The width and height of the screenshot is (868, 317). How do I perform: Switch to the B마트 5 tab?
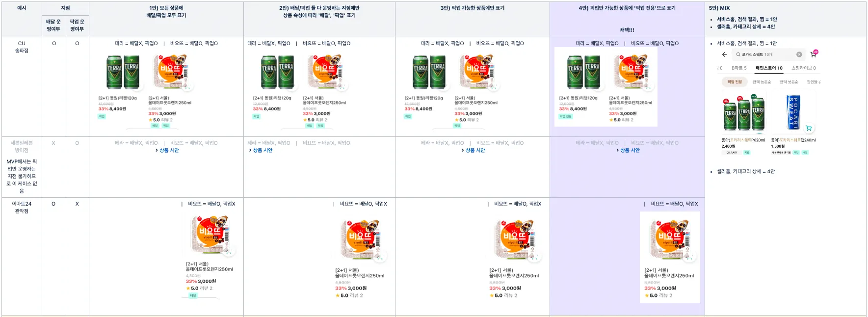point(739,68)
